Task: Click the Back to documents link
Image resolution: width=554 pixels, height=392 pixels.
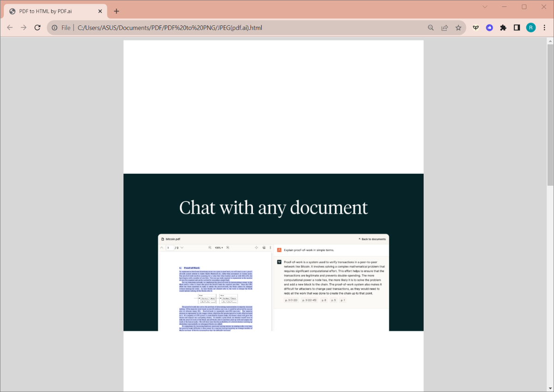Action: tap(372, 240)
